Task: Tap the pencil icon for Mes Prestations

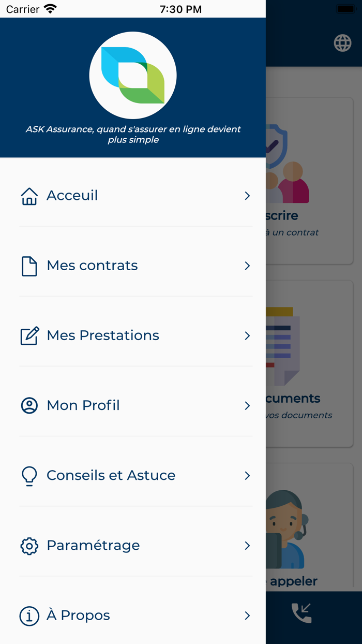Action: (29, 335)
